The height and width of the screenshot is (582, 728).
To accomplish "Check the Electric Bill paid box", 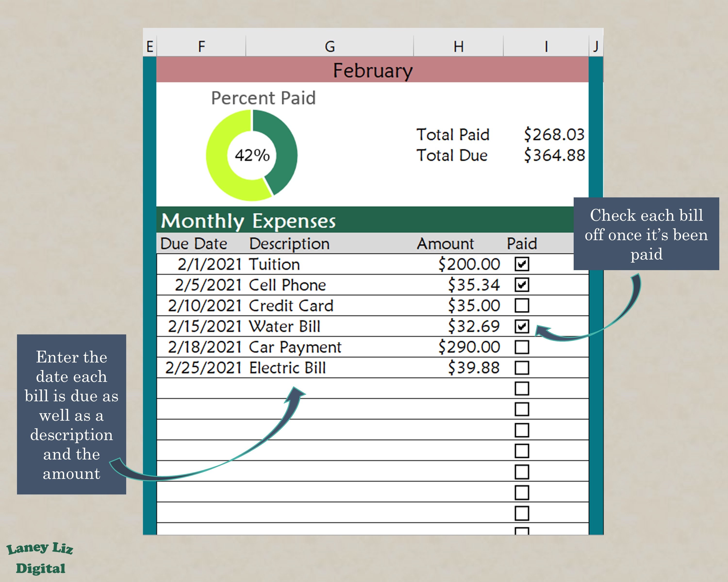I will (522, 368).
